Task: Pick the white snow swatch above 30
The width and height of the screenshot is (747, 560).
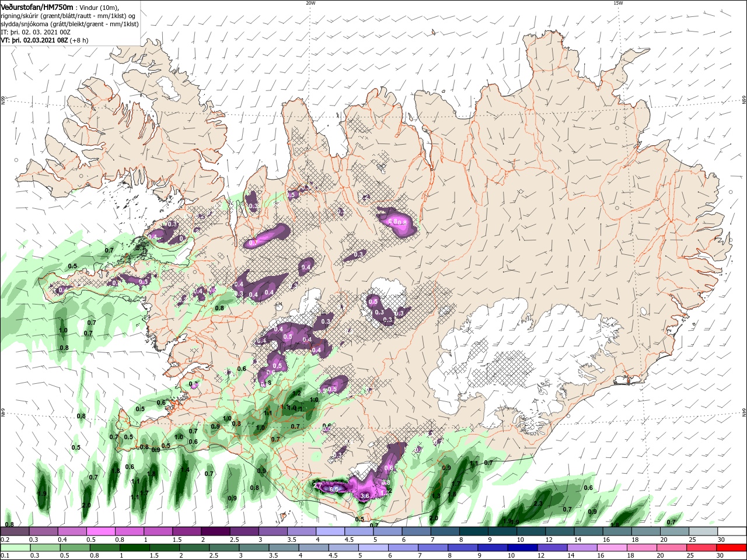Action: [732, 531]
